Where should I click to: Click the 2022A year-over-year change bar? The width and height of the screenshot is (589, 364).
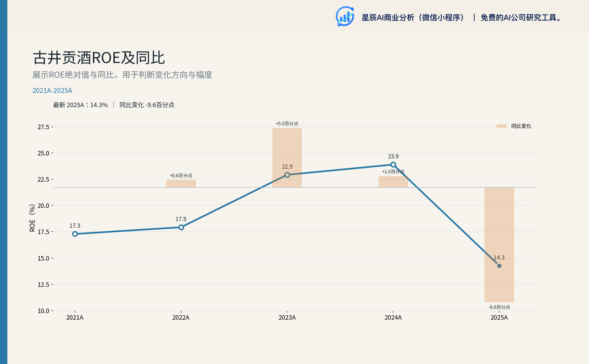(x=181, y=184)
